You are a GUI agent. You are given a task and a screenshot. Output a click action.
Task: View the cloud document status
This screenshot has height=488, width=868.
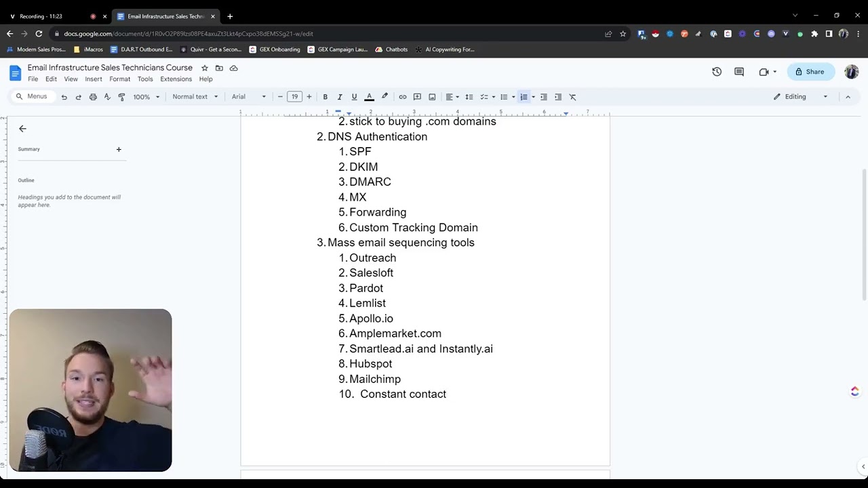tap(234, 68)
